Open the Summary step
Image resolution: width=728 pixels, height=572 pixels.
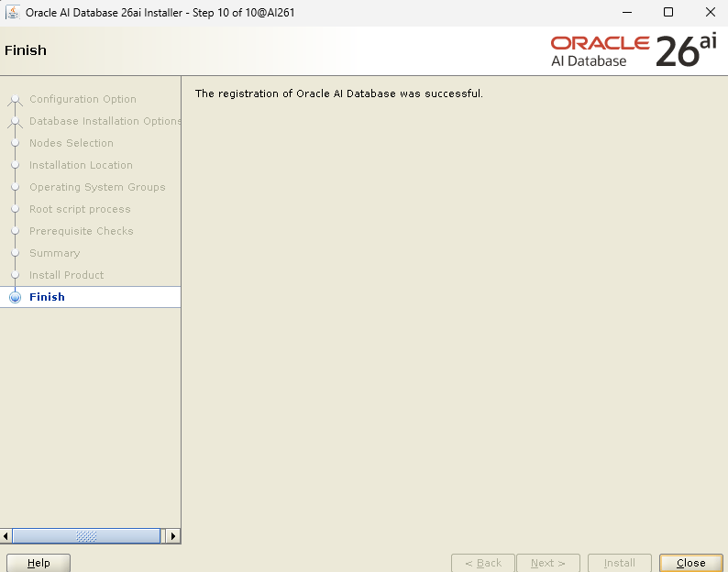[x=54, y=253]
